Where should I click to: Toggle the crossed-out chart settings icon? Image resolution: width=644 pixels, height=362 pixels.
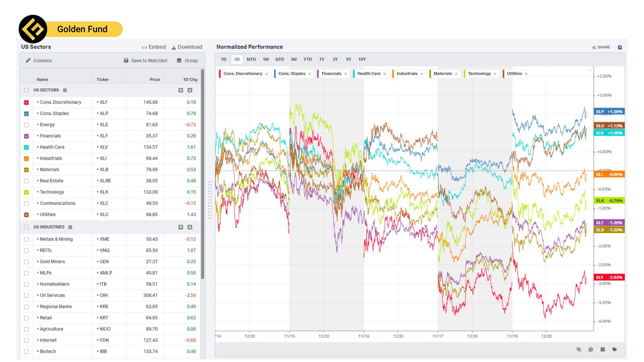pyautogui.click(x=579, y=350)
